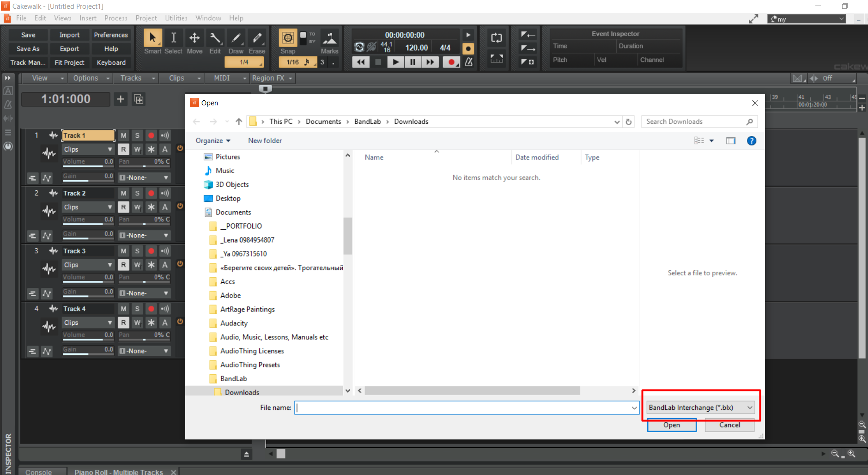Toggle the loop on/off icon
This screenshot has width=868, height=475.
coord(497,38)
